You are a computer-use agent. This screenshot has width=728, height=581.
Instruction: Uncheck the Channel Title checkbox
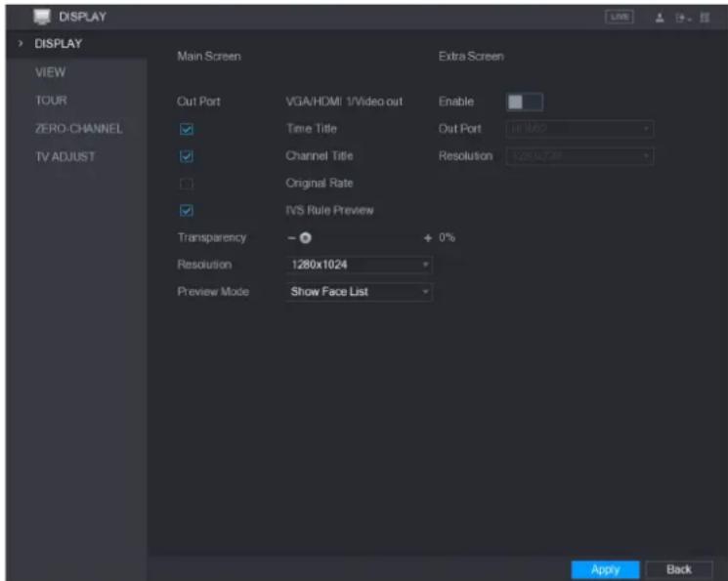(187, 156)
